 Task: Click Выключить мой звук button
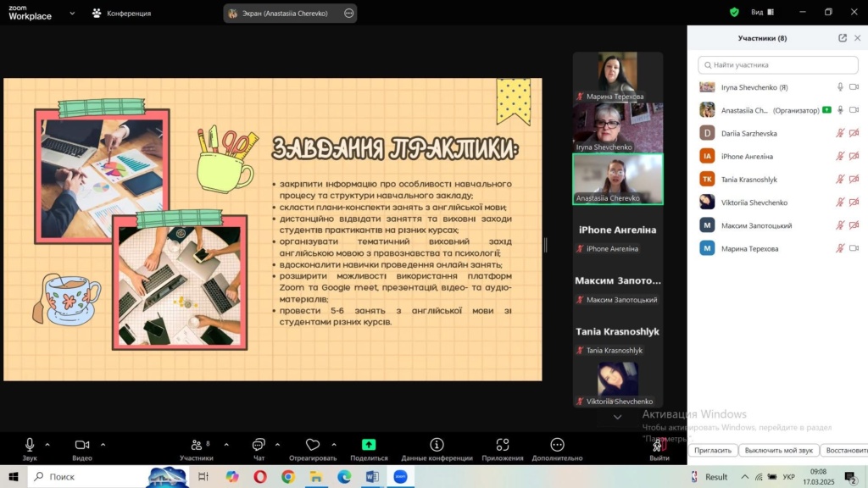[778, 451]
